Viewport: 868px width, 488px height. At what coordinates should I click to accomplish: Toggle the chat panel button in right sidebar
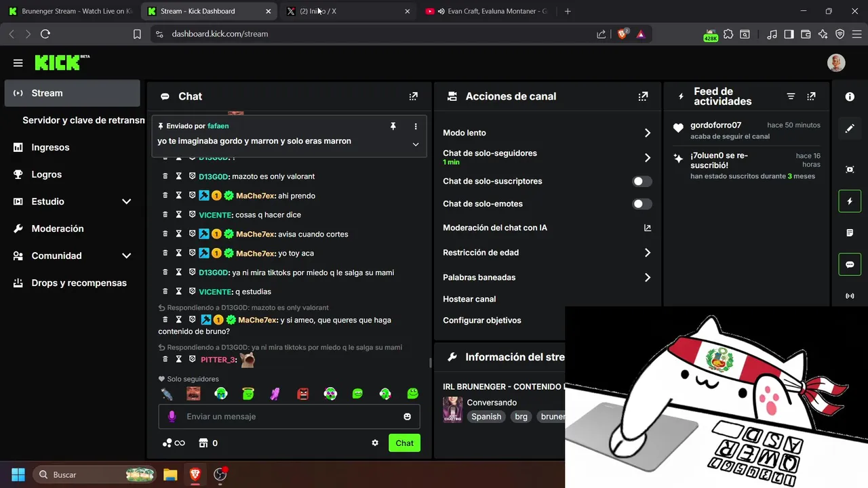click(x=850, y=264)
